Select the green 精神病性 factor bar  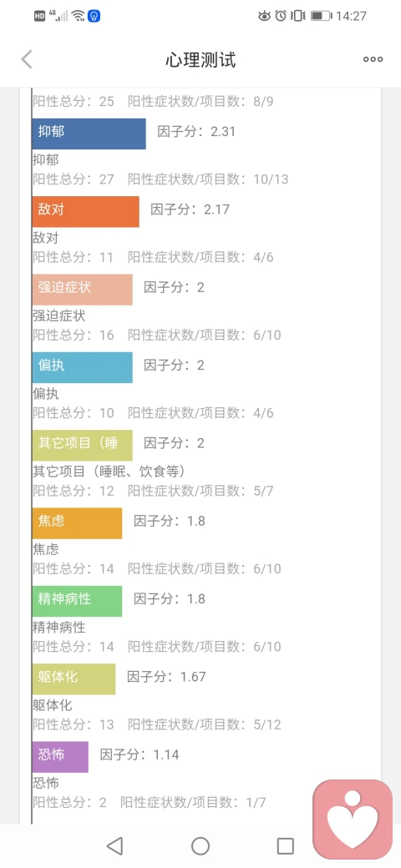77,601
